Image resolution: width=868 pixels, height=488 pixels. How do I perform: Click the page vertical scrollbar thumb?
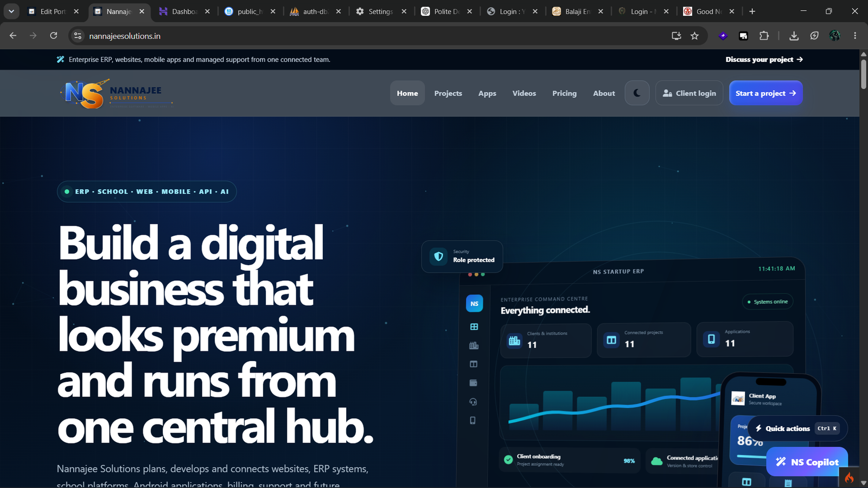pyautogui.click(x=864, y=74)
